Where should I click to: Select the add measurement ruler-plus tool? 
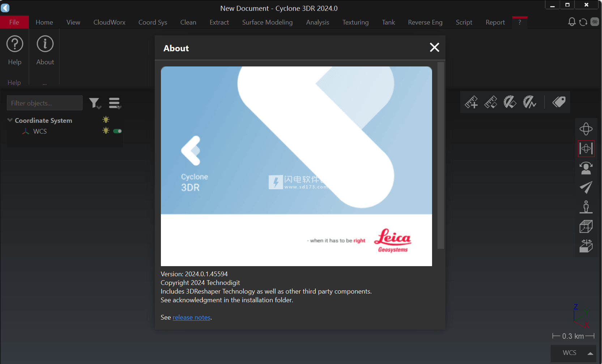[471, 102]
